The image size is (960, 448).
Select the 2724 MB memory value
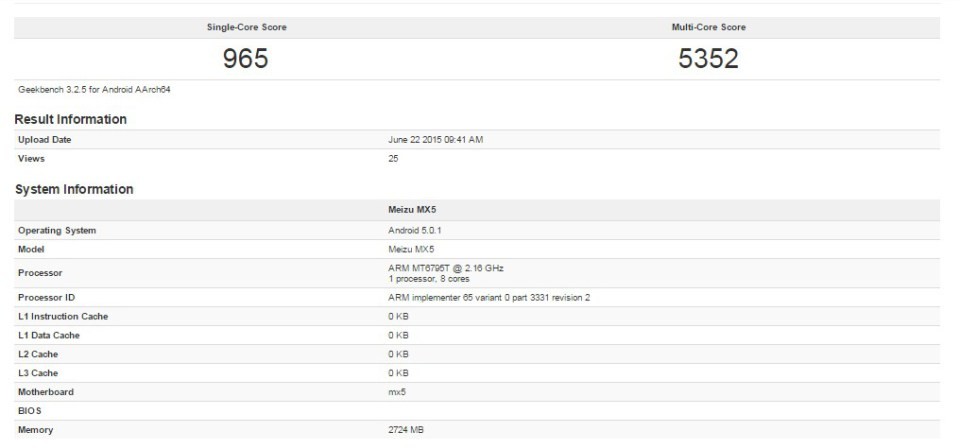click(x=405, y=430)
